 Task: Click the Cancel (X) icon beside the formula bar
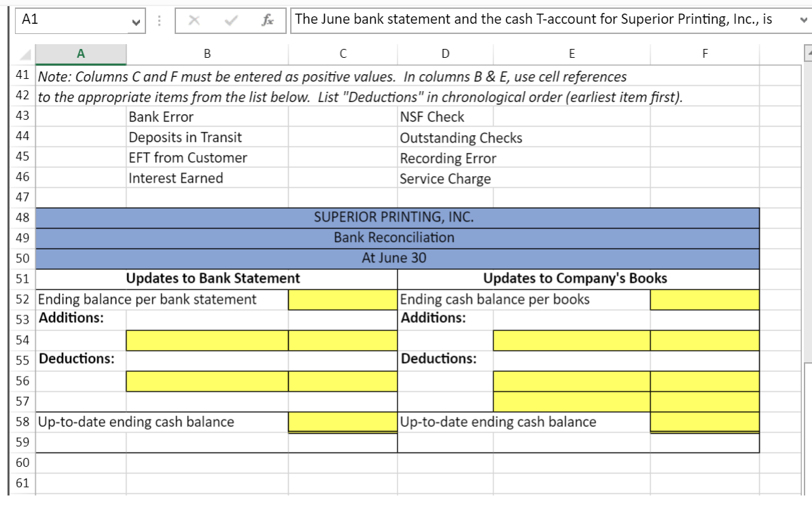pos(195,20)
